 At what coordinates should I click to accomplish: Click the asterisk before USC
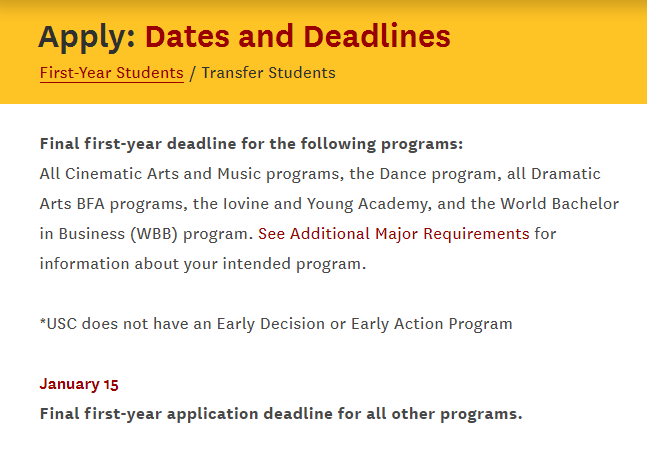click(x=43, y=321)
